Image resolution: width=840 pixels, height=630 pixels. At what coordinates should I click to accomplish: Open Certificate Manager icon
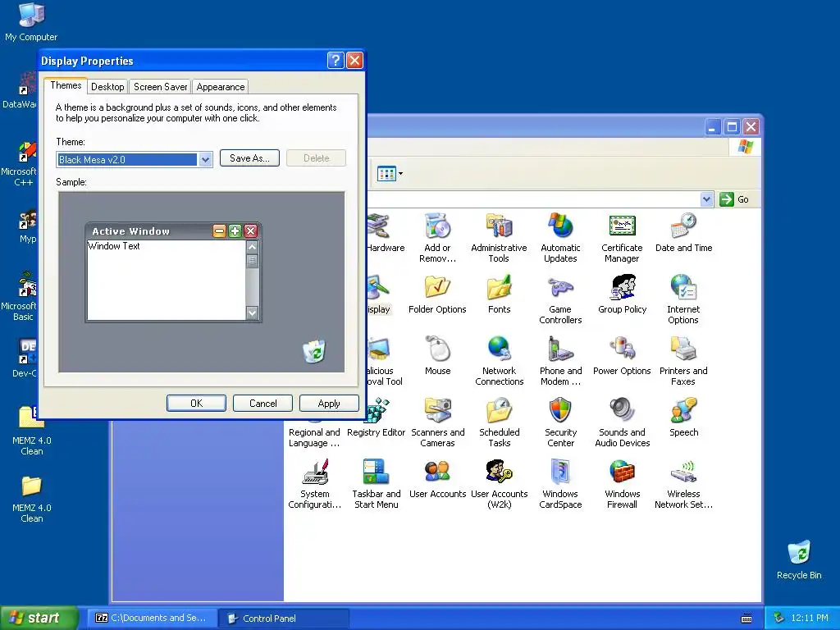pos(622,237)
